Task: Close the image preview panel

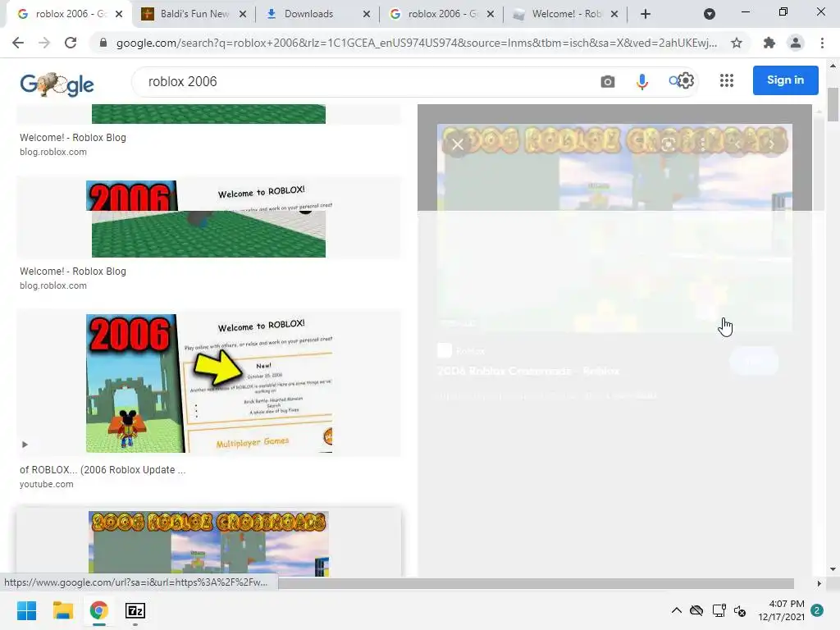Action: click(x=458, y=144)
